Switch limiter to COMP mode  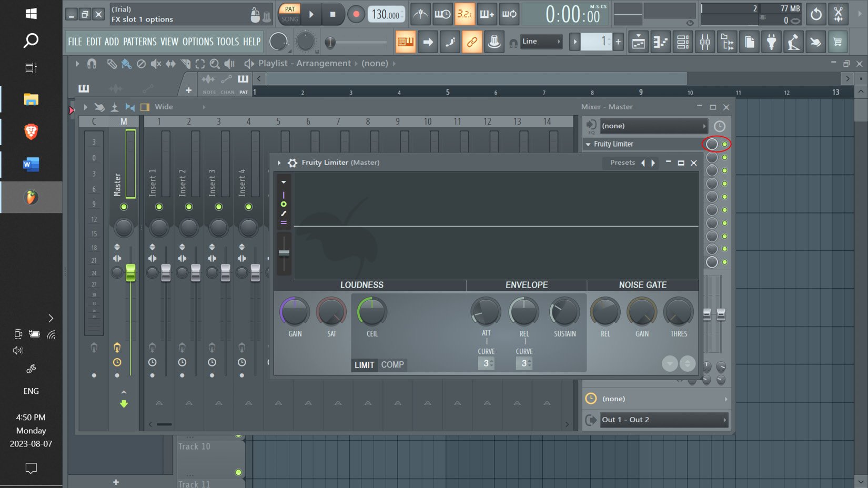[x=392, y=365]
